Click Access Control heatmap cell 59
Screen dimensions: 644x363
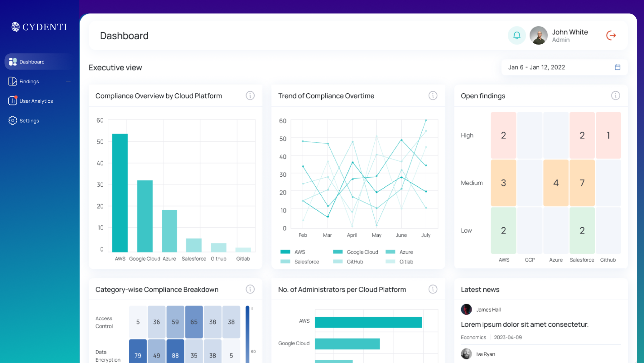[175, 322]
